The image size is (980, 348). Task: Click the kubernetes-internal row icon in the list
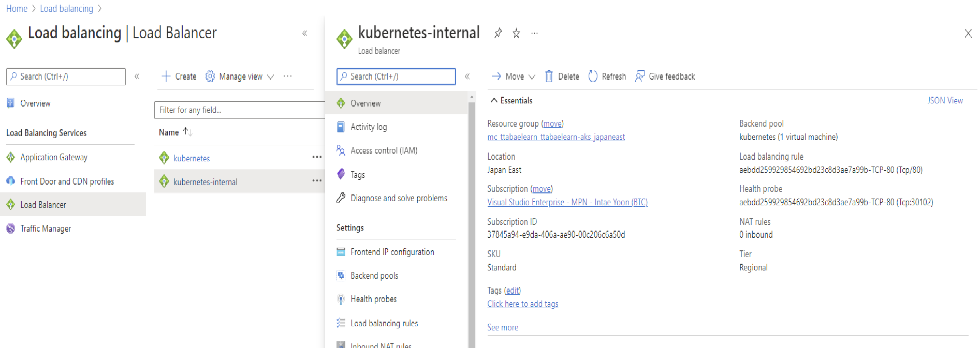point(164,181)
